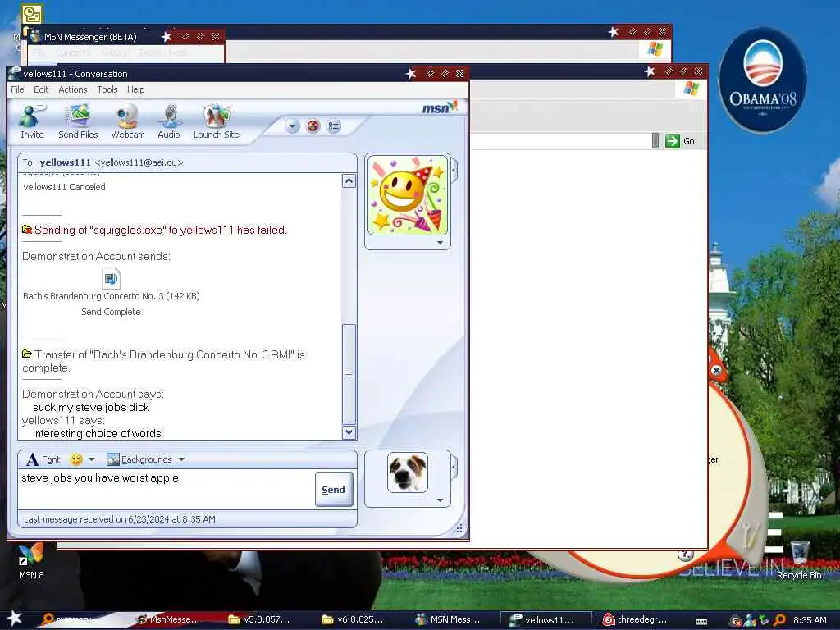The image size is (840, 630).
Task: Open the Actions menu
Action: (72, 89)
